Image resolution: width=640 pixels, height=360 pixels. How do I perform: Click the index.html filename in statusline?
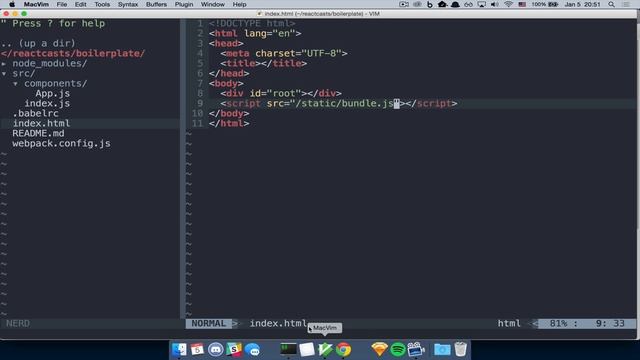pyautogui.click(x=278, y=324)
